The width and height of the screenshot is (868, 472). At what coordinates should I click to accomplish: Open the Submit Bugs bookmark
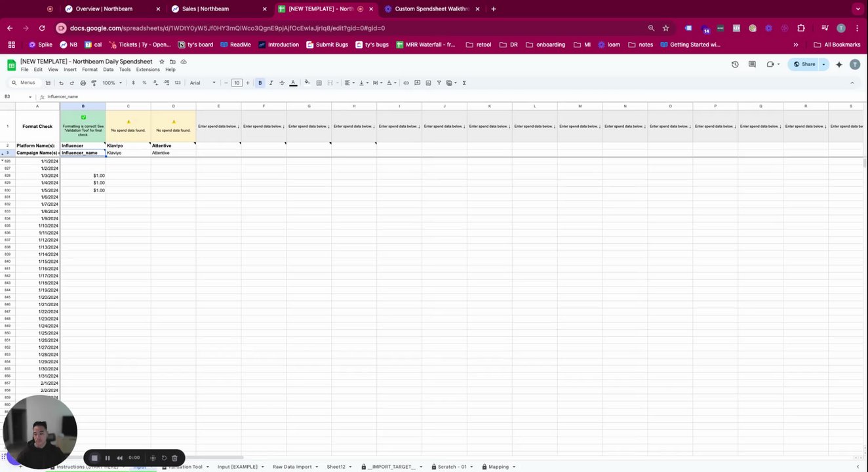[x=326, y=45]
